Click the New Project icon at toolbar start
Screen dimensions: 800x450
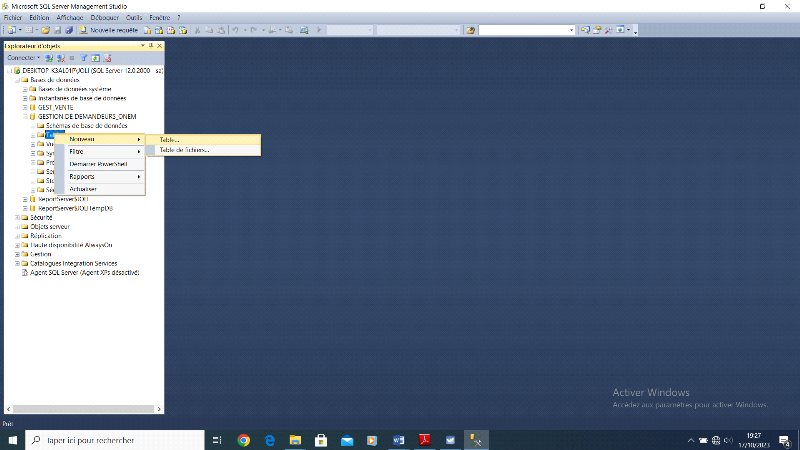[11, 30]
